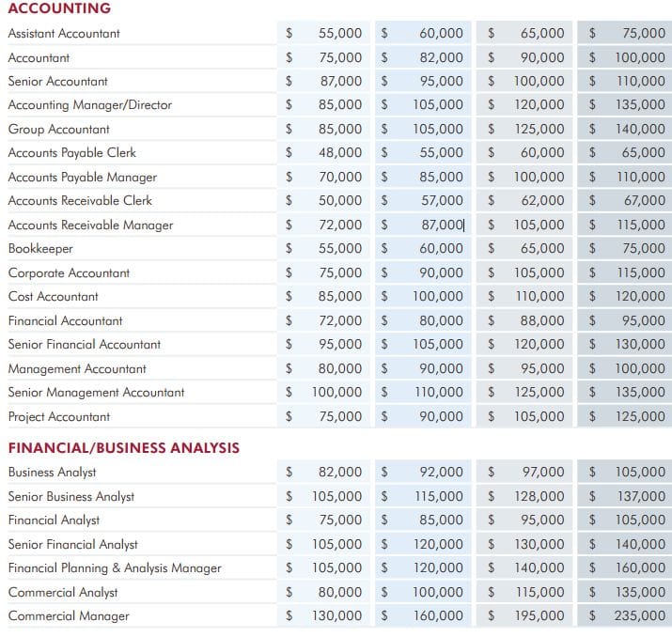The width and height of the screenshot is (672, 637).
Task: Click the Corporate Accountant row label
Action: point(69,272)
